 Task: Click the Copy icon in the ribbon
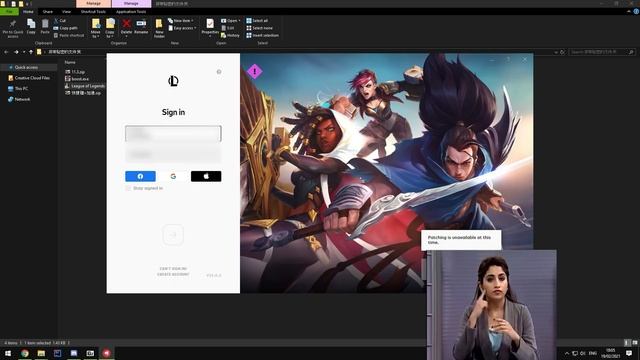(x=31, y=24)
